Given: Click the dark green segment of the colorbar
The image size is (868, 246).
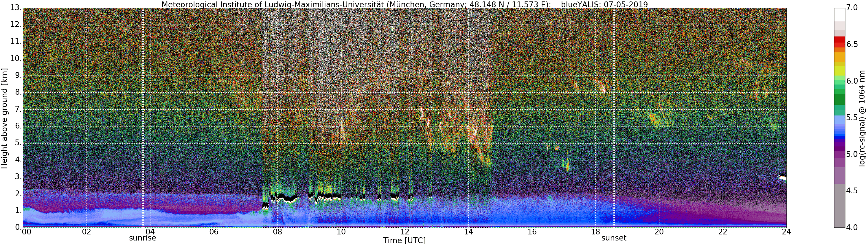Looking at the screenshot, I should click(x=840, y=99).
